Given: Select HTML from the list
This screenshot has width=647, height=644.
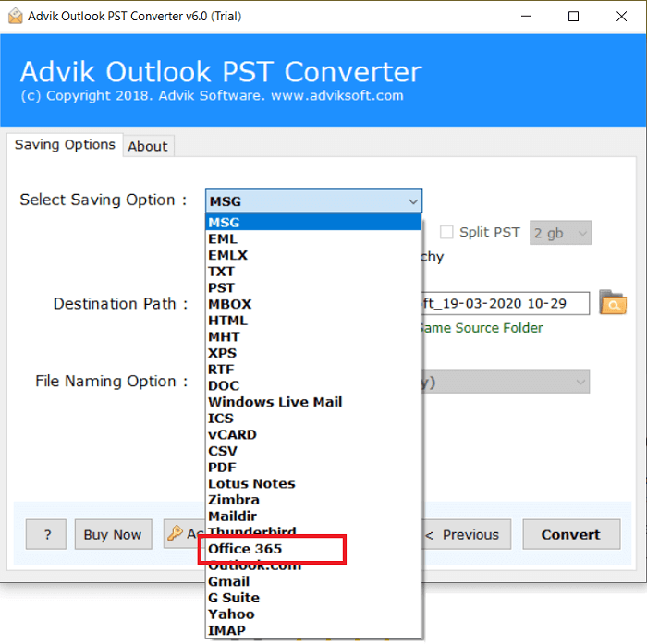Looking at the screenshot, I should [x=313, y=320].
